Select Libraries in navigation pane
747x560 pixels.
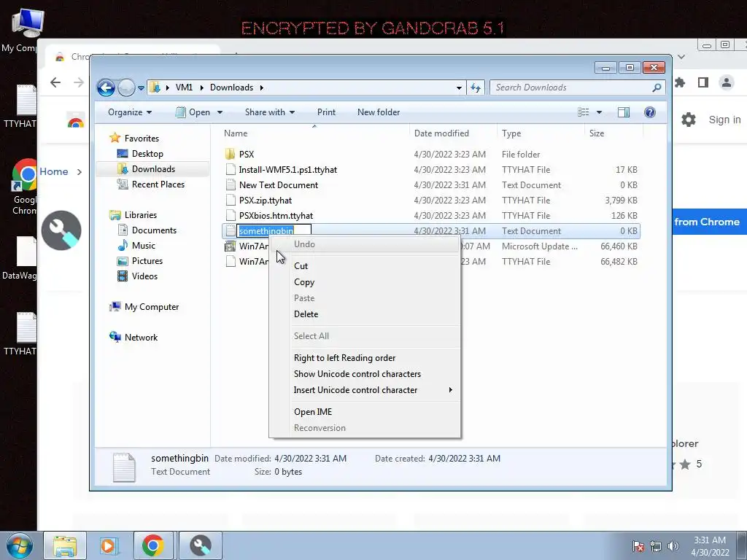click(141, 215)
